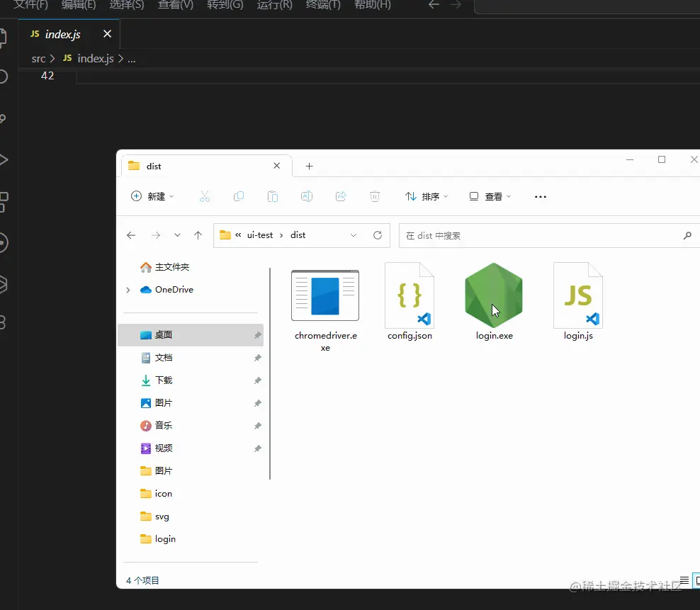Open Home (主文件夹) in navigation pane
Image resolution: width=700 pixels, height=610 pixels.
[x=172, y=267]
